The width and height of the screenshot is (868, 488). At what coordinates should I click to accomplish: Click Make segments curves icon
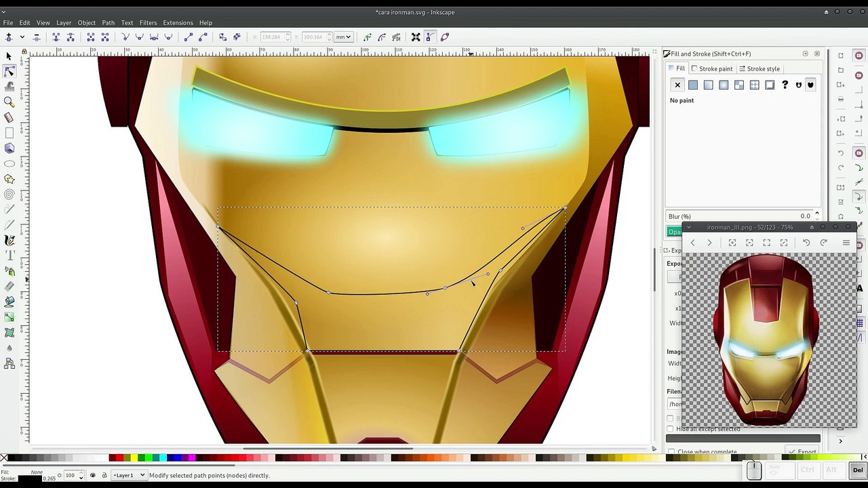coord(203,37)
